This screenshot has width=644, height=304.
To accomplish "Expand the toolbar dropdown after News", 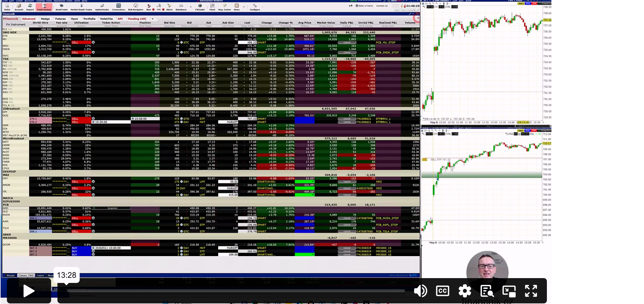I will click(244, 7).
